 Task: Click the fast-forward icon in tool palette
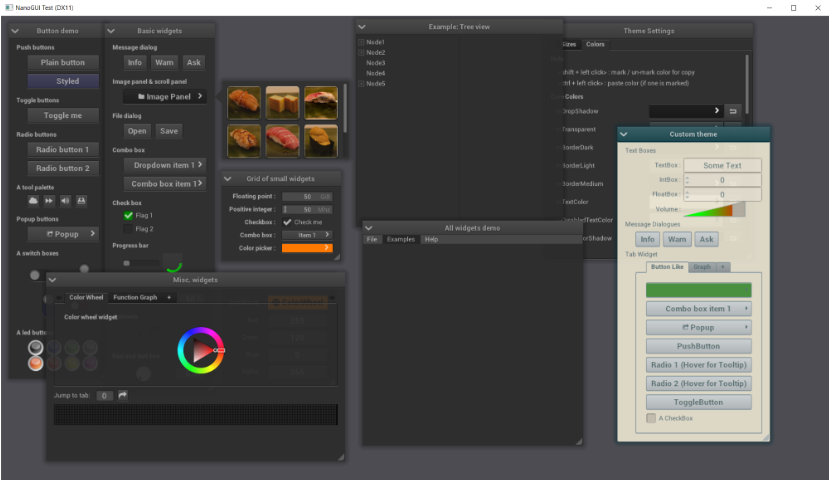coord(48,200)
